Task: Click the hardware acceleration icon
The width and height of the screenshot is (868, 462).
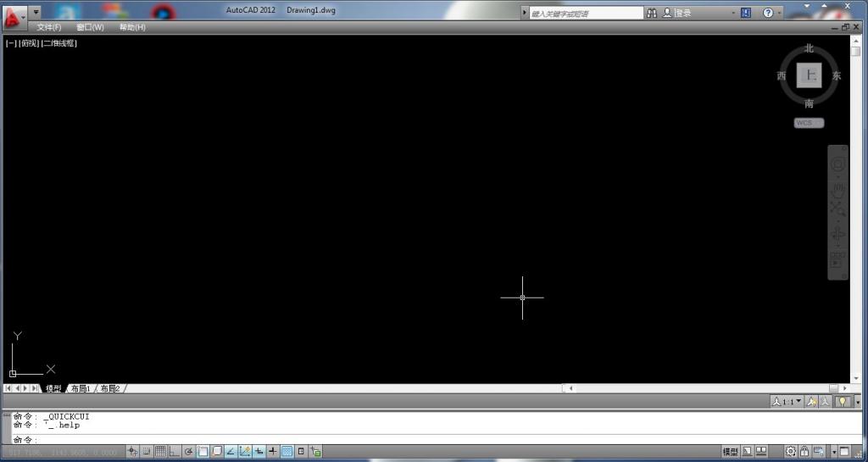Action: (818, 452)
